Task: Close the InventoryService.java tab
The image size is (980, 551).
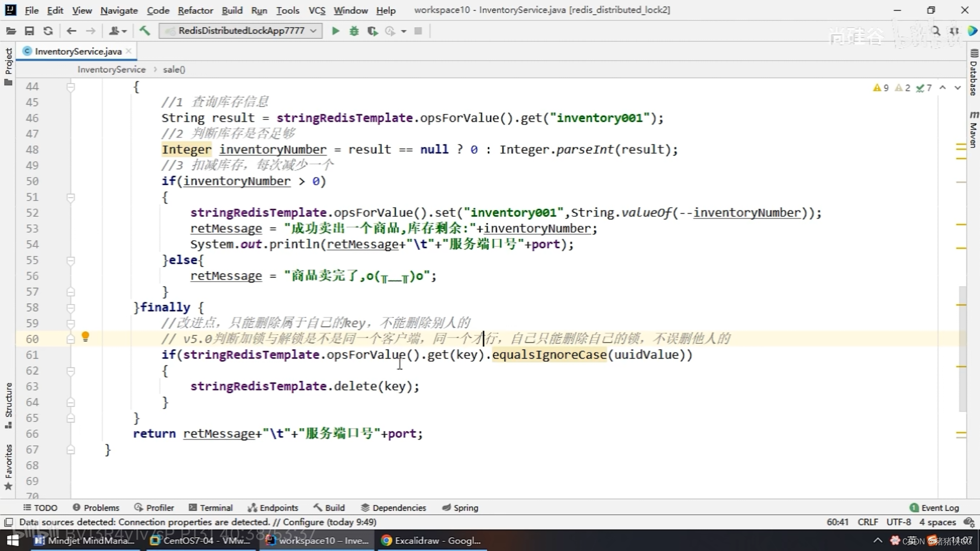Action: pos(129,51)
